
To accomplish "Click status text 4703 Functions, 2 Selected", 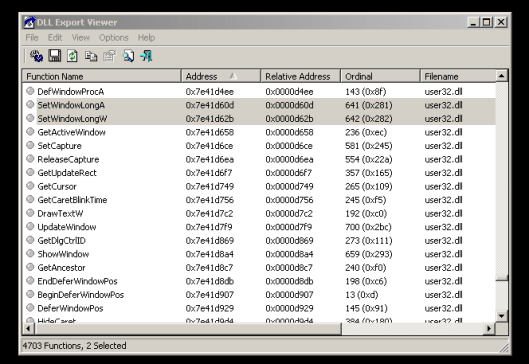I will (75, 345).
